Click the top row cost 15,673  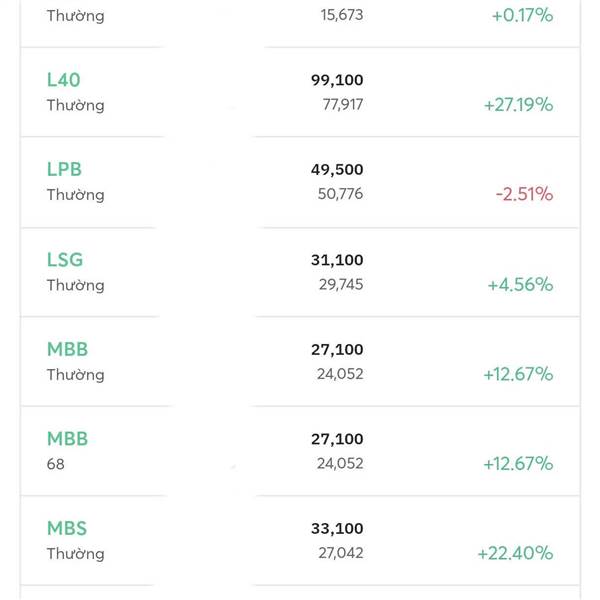coord(342,15)
